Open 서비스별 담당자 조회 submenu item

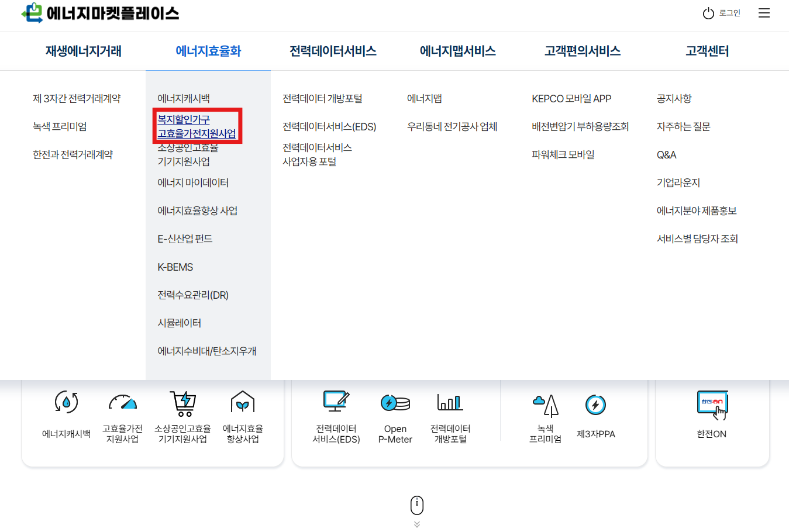click(697, 239)
